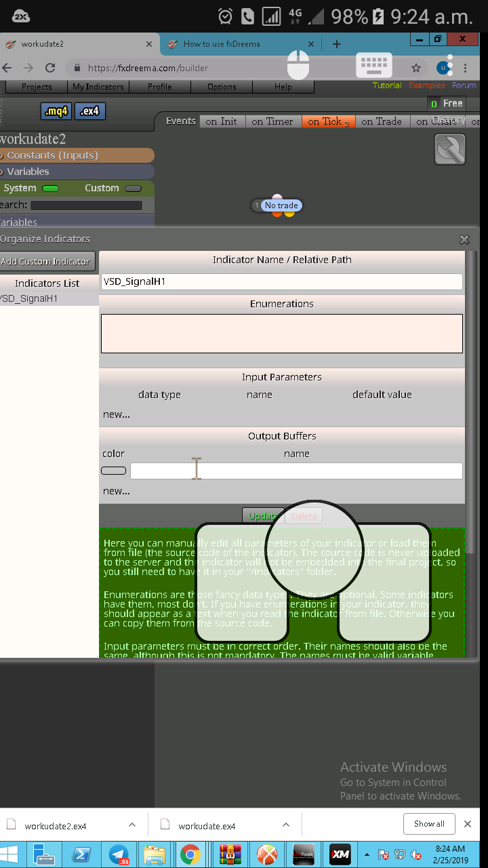Viewport: 488px width, 868px height.
Task: Open the Server Manager taskbar icon
Action: 45,854
